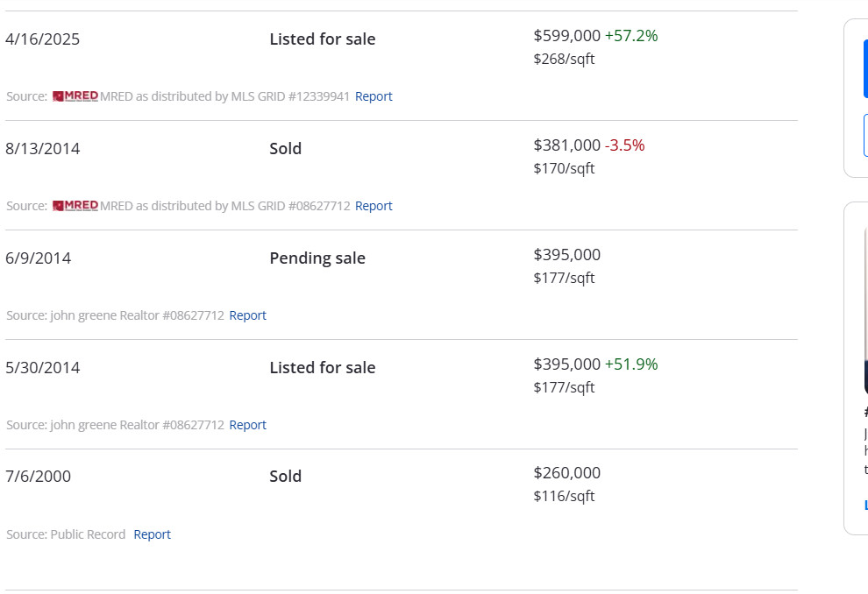Viewport: 868px width, 594px height.
Task: Click the $381,000 sold price
Action: click(566, 145)
